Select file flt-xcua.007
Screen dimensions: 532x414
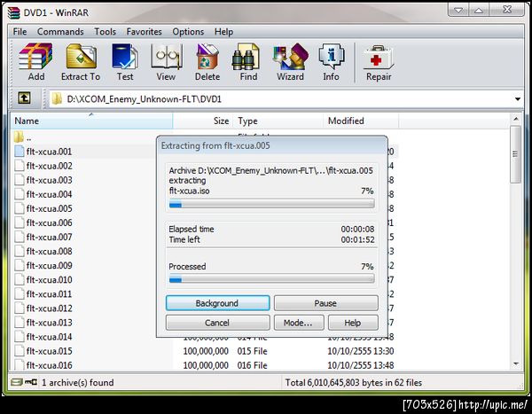[x=49, y=237]
